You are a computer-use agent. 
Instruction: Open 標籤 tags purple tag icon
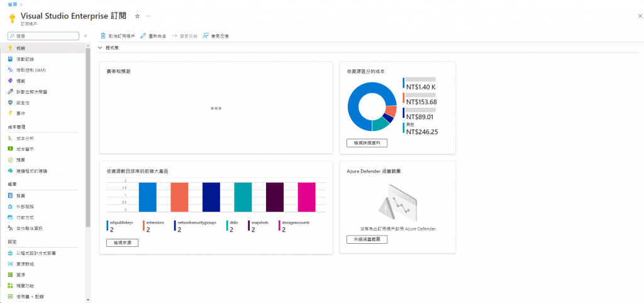click(10, 81)
